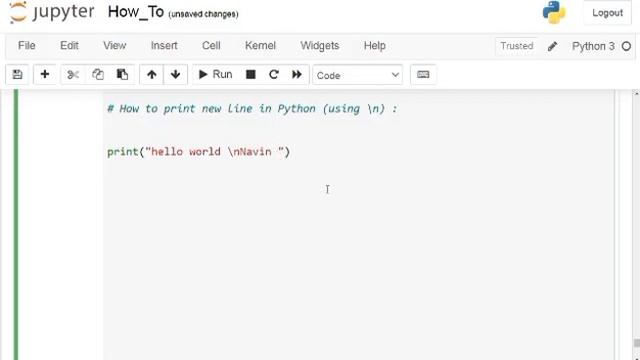The image size is (640, 360).
Task: Click the scrollbar up arrow
Action: click(636, 94)
